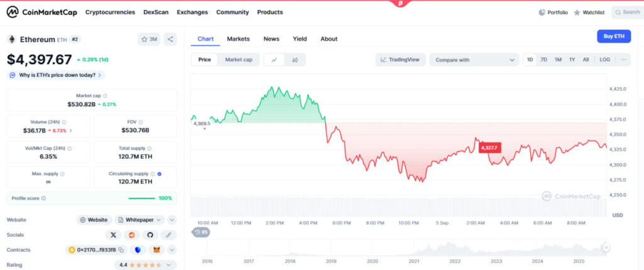
Task: Click the 4,327.7 price marker
Action: [489, 148]
